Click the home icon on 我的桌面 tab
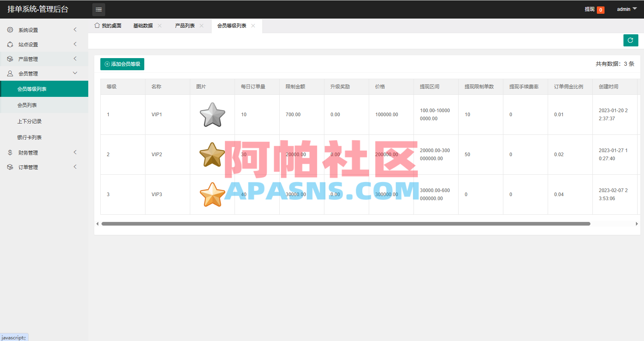This screenshot has height=341, width=644. [97, 25]
